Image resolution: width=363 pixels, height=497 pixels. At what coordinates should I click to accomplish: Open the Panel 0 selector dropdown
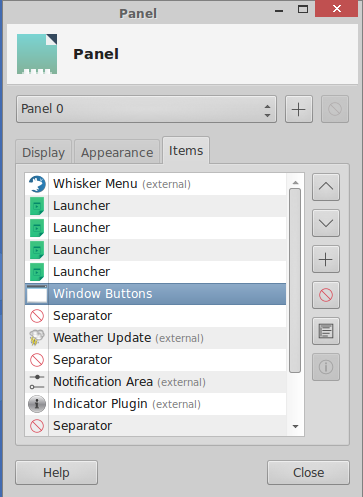[x=146, y=109]
